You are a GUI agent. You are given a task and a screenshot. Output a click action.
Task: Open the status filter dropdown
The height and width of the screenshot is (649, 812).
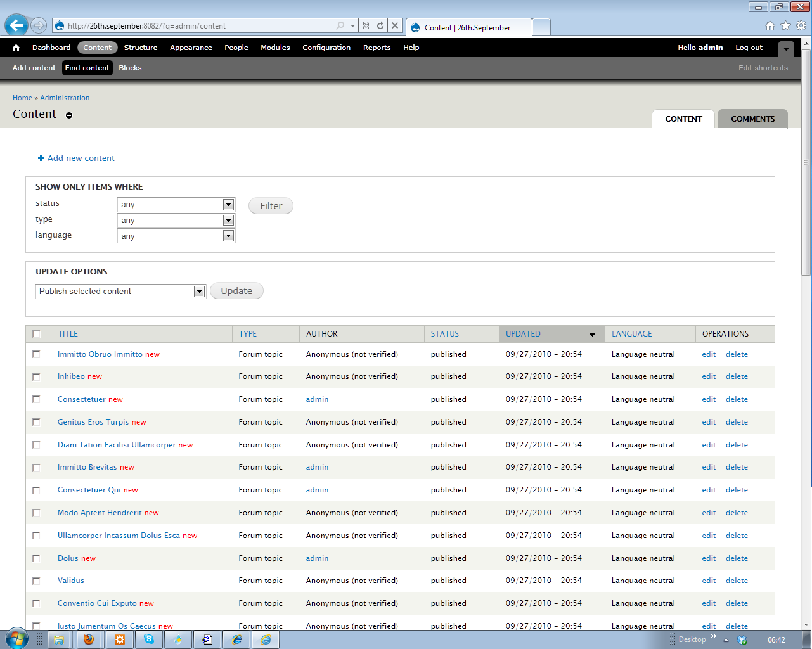pos(228,205)
